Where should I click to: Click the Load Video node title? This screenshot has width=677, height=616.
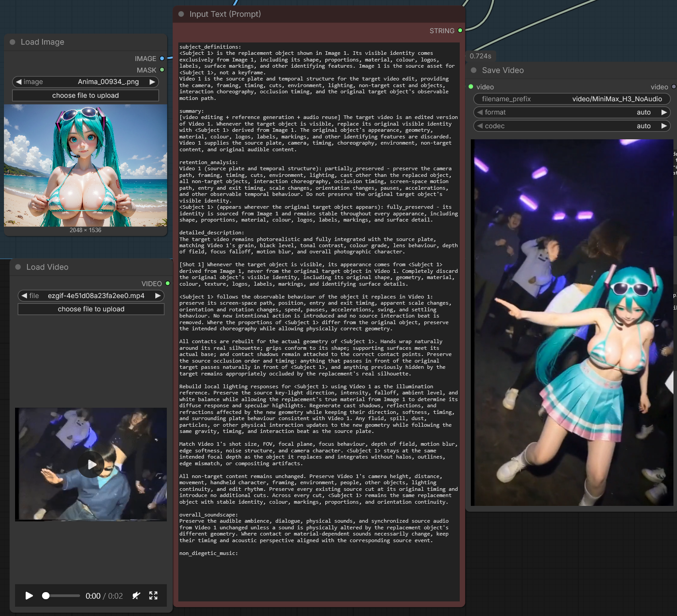click(47, 267)
